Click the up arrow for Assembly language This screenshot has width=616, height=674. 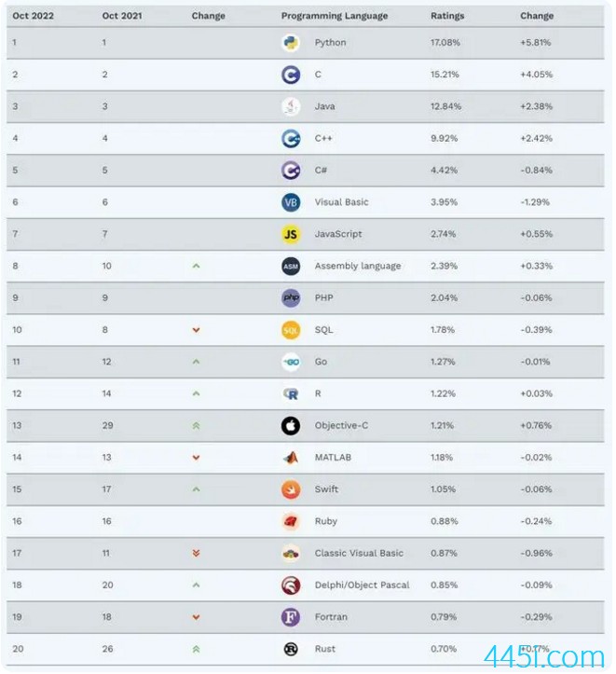[197, 266]
